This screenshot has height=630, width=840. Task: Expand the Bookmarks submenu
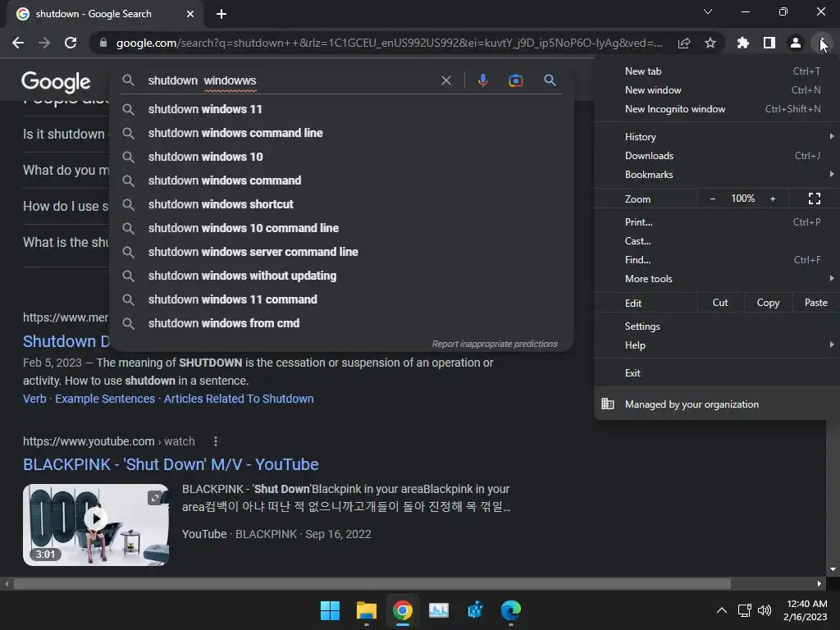tap(717, 175)
